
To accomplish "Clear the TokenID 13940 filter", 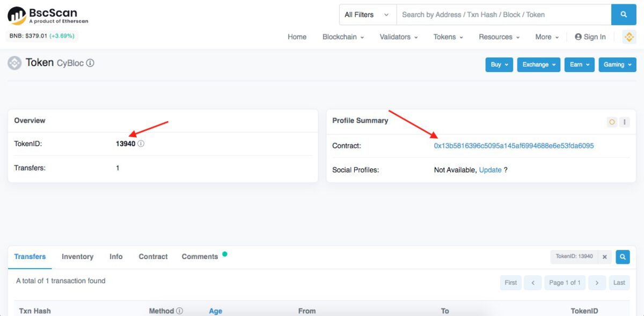I will tap(604, 257).
